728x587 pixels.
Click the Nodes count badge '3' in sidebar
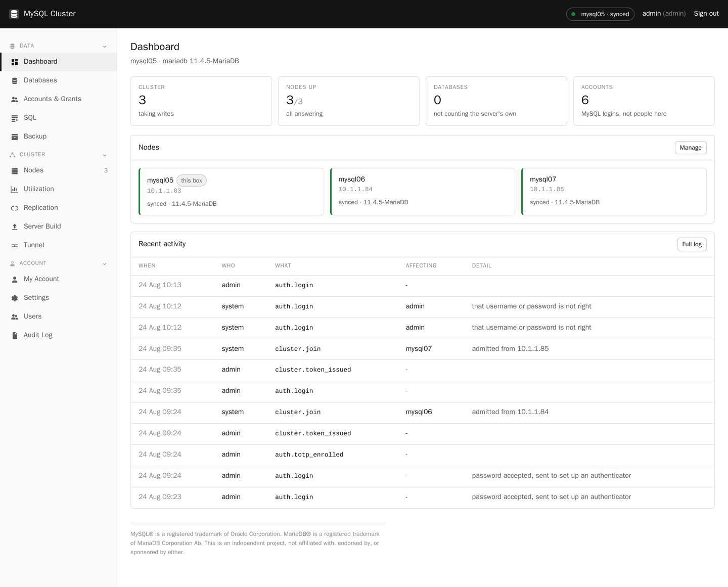click(106, 170)
